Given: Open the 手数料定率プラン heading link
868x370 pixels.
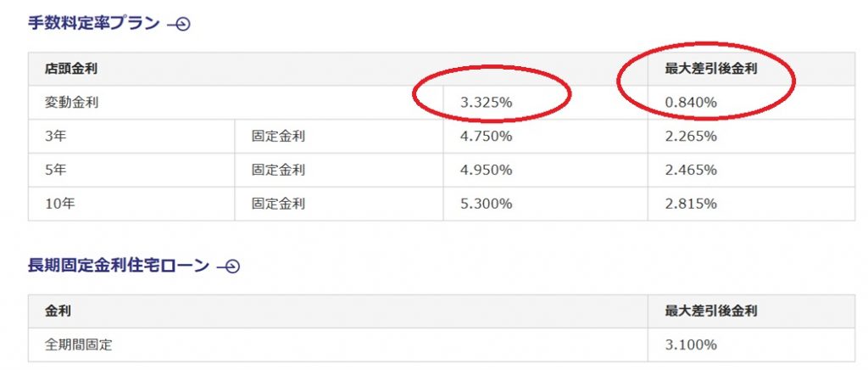Looking at the screenshot, I should click(94, 23).
